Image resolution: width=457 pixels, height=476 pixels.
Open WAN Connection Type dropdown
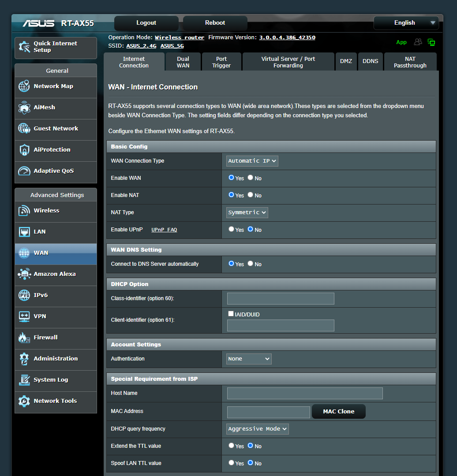click(x=252, y=161)
